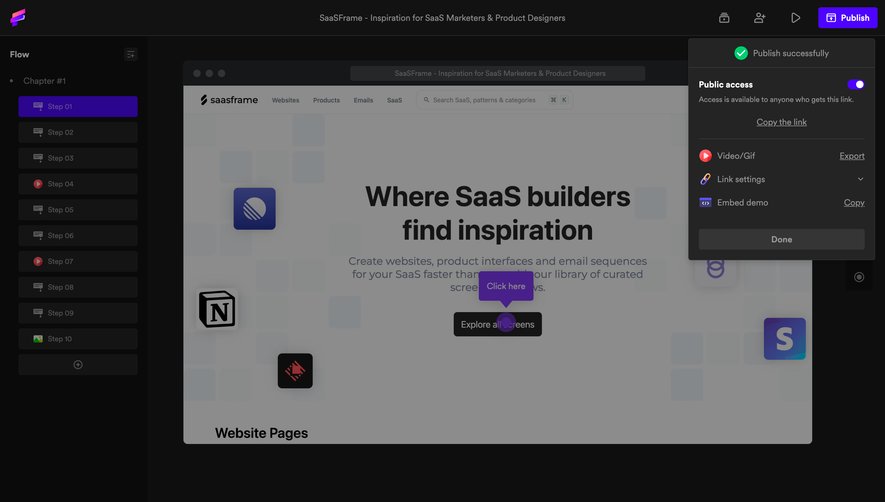Open the SaaS menu in the preview
Viewport: 885px width, 502px height.
(x=395, y=100)
